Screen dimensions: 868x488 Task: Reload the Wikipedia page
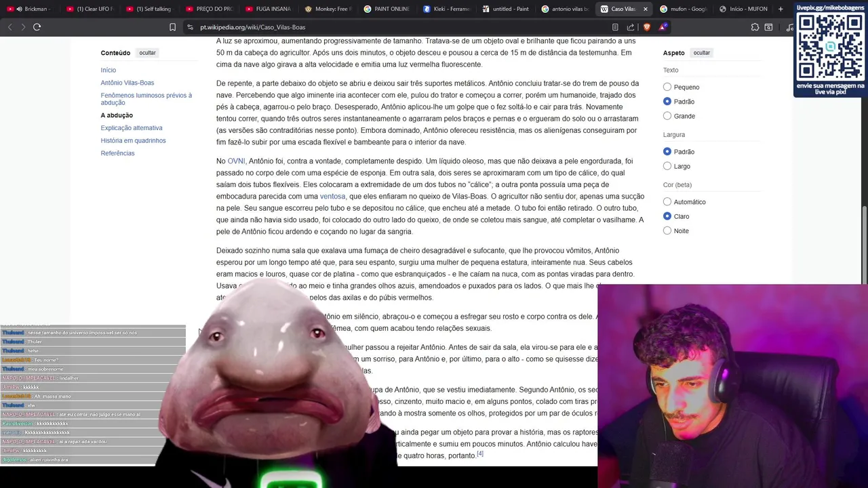(37, 27)
